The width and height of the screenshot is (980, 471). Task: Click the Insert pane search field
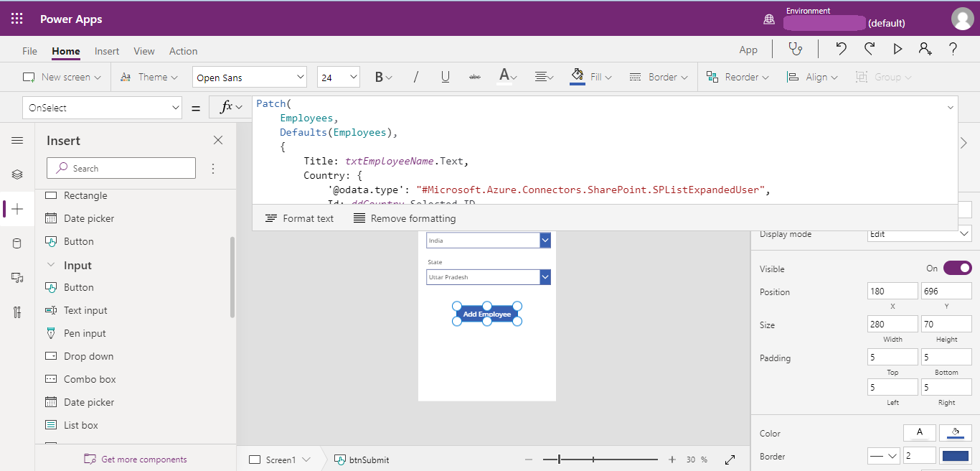point(121,168)
